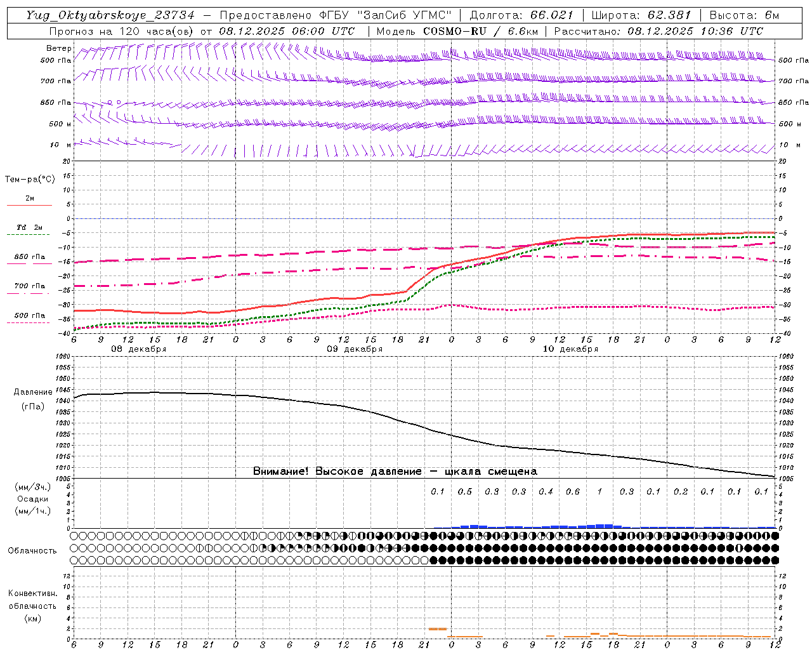Screen dimensions: 812x650
Task: Click the longitude value Долгота: 66.021
Action: click(x=521, y=15)
